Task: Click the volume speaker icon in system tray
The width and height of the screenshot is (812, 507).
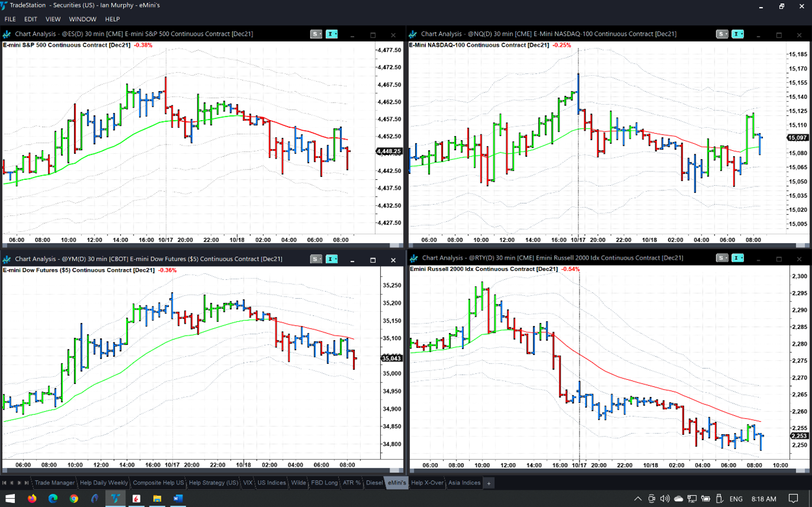Action: (x=665, y=499)
